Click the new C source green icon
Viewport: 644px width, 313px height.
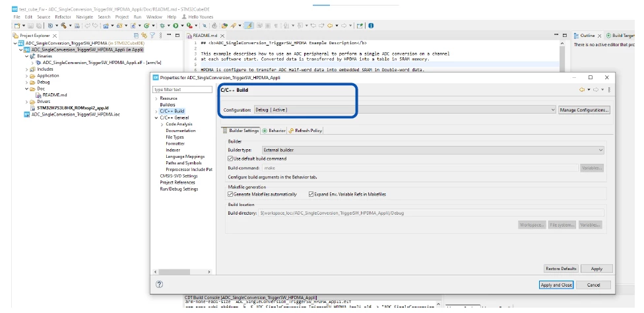146,26
